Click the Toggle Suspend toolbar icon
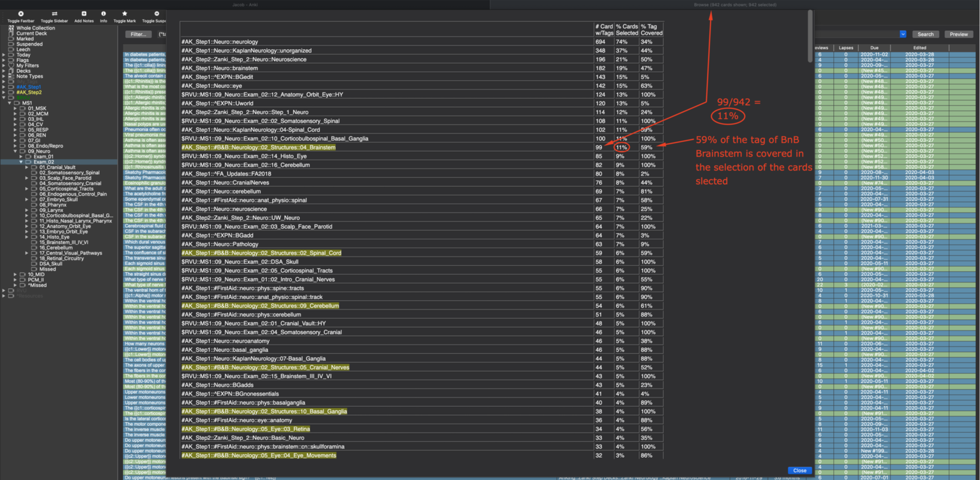Viewport: 980px width, 480px height. pyautogui.click(x=157, y=13)
